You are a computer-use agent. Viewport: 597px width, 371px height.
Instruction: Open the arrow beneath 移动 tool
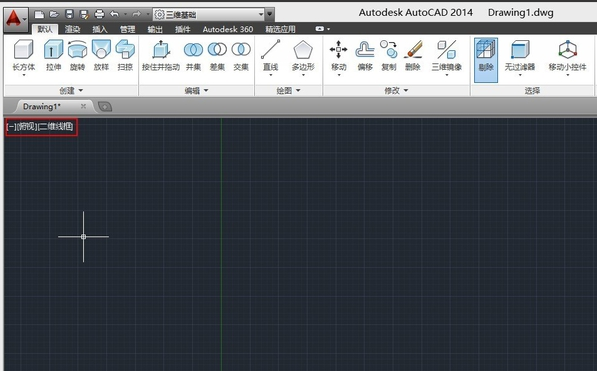[338, 75]
